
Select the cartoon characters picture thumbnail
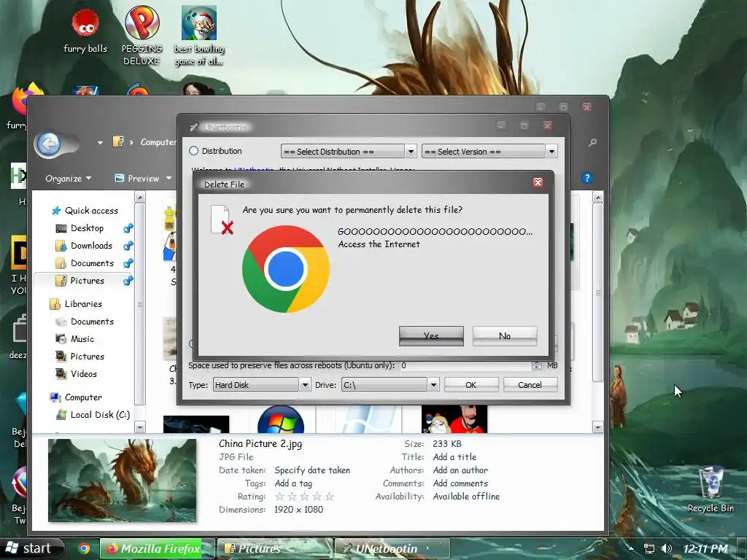coord(454,419)
